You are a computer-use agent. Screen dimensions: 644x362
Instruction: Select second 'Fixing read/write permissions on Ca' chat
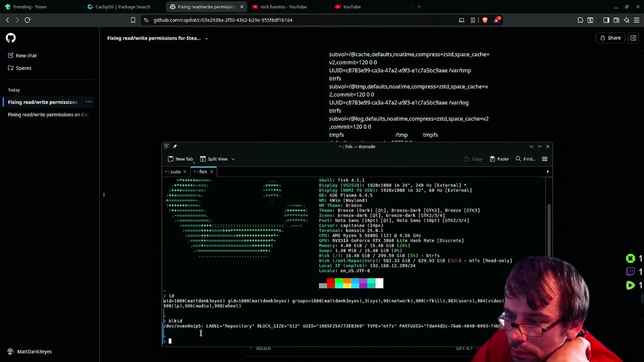tap(48, 115)
